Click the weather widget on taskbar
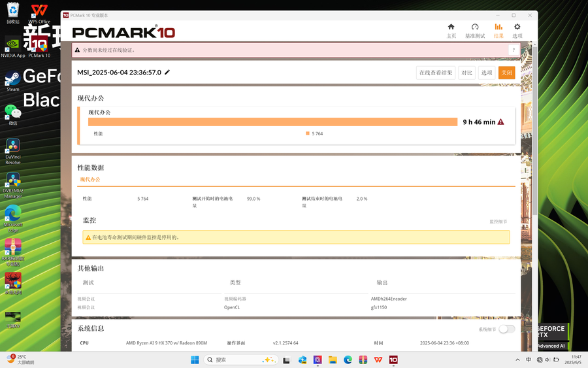 click(20, 360)
